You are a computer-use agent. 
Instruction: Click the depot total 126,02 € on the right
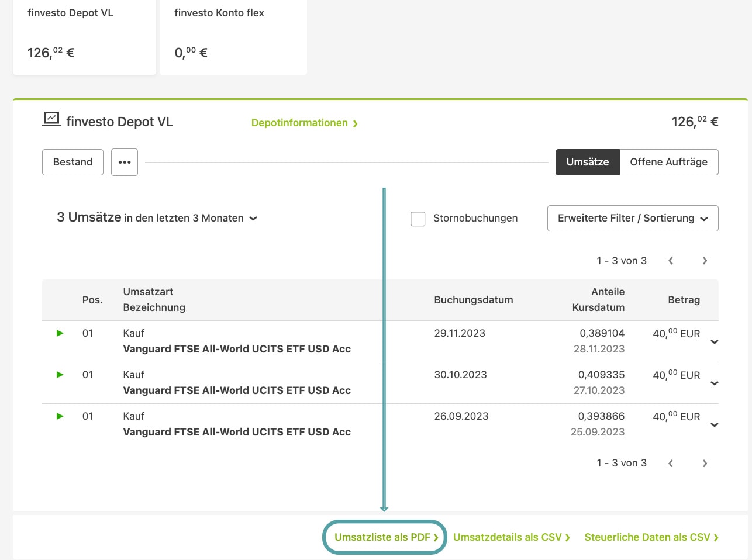pos(695,122)
